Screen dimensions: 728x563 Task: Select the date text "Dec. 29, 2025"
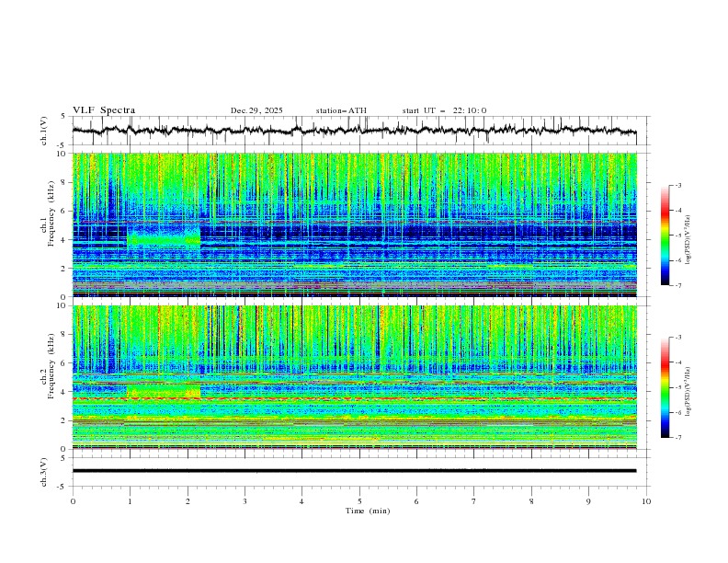point(256,110)
